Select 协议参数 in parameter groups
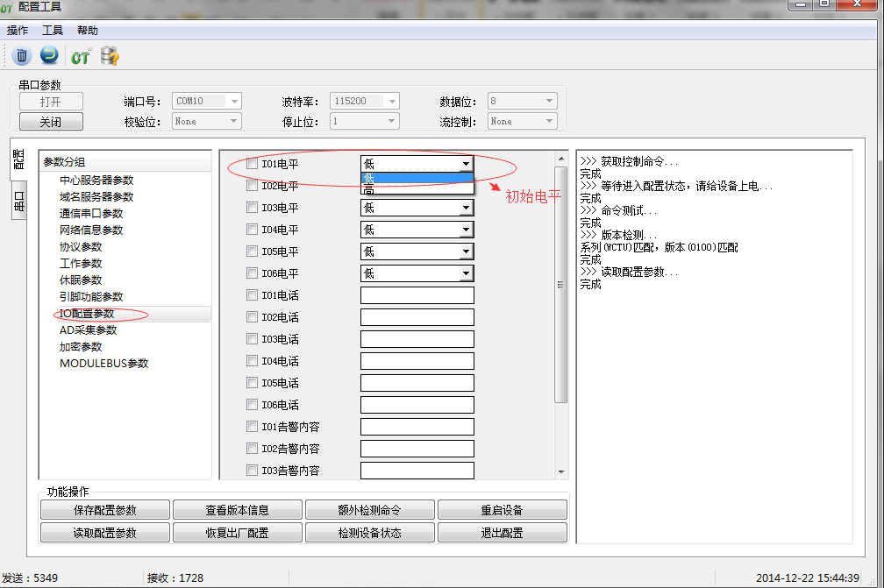 tap(81, 247)
